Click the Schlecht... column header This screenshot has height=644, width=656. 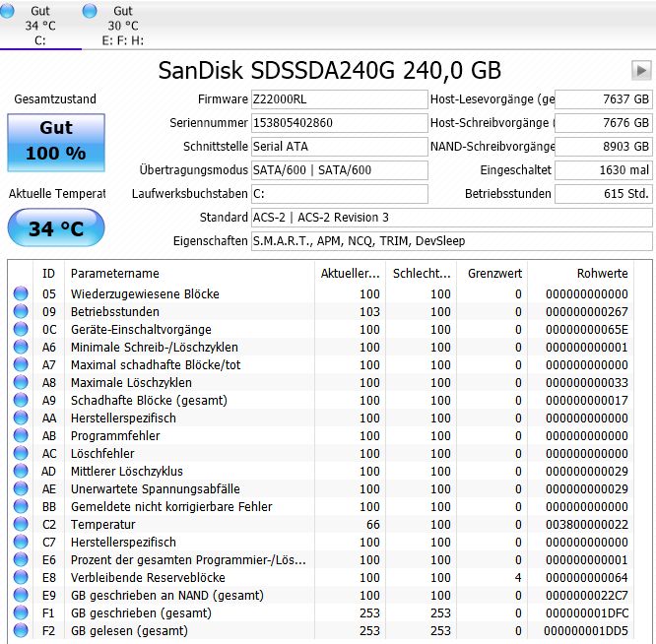click(421, 274)
